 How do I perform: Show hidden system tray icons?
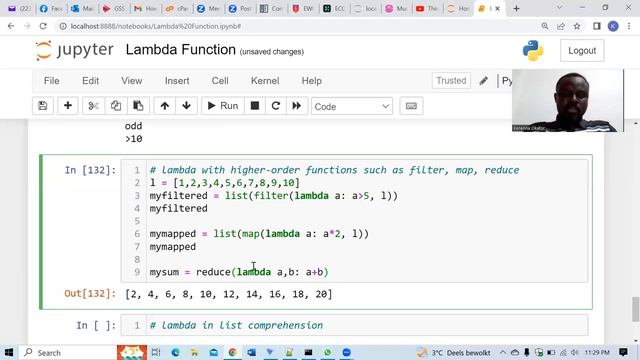pos(503,352)
